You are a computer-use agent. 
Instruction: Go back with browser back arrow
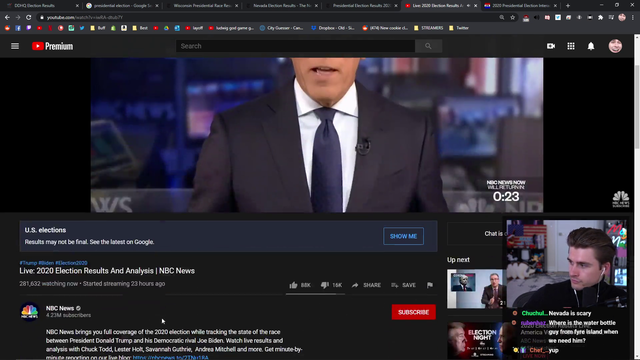7,17
